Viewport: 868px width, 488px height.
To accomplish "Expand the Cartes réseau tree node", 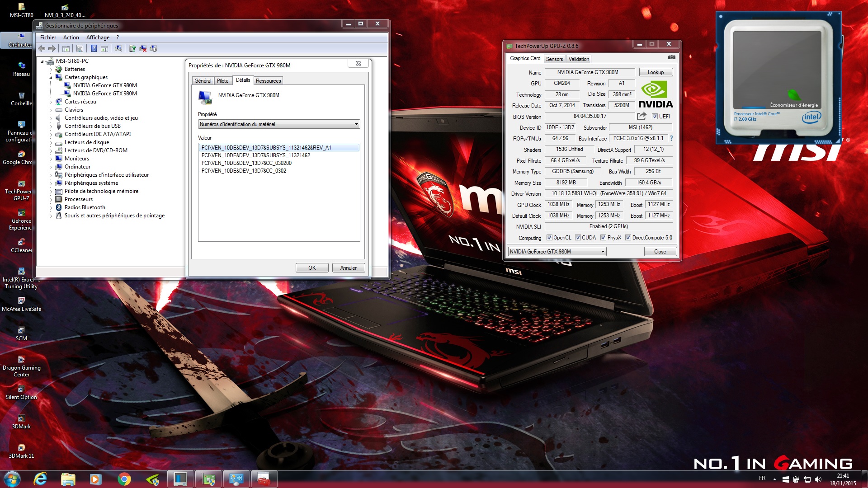I will [51, 102].
